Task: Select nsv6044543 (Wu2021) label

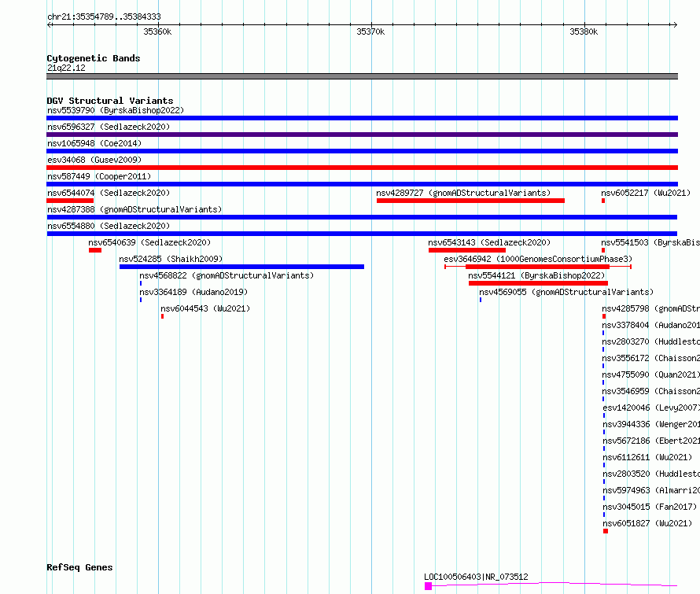Action: (205, 308)
